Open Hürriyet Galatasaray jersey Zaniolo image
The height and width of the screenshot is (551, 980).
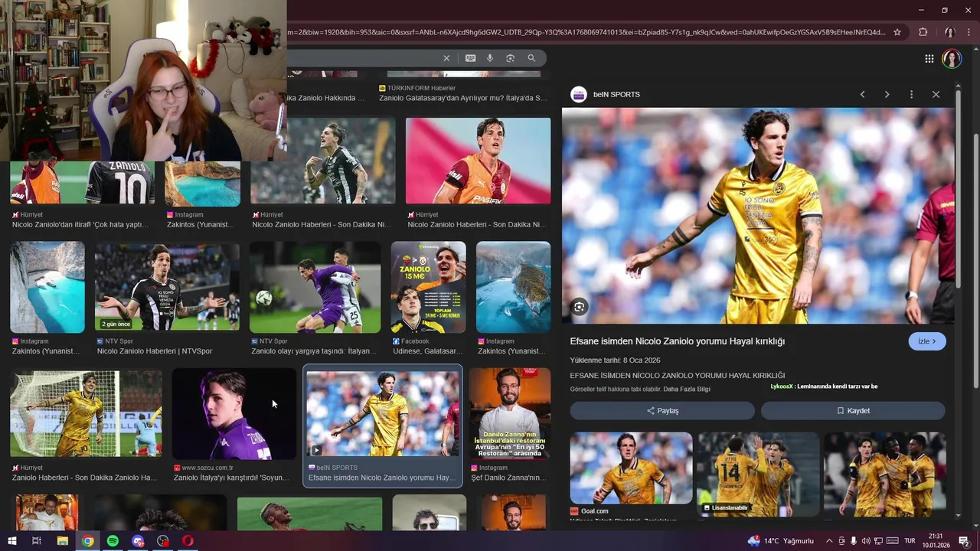[x=478, y=161]
